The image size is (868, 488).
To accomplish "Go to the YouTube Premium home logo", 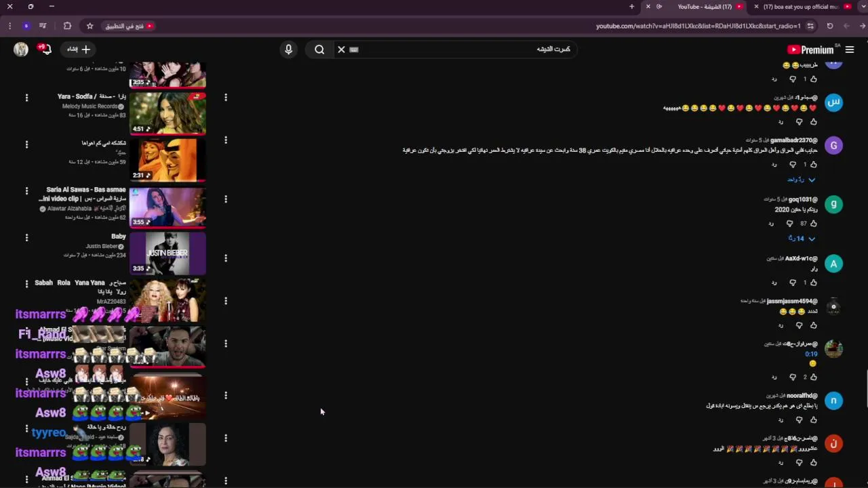I will click(810, 49).
